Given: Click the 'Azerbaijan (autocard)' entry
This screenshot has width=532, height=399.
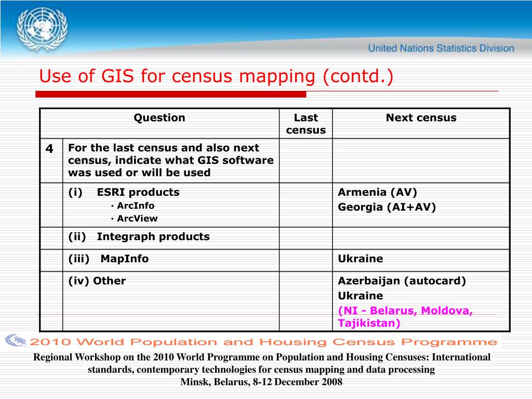Looking at the screenshot, I should [x=402, y=281].
